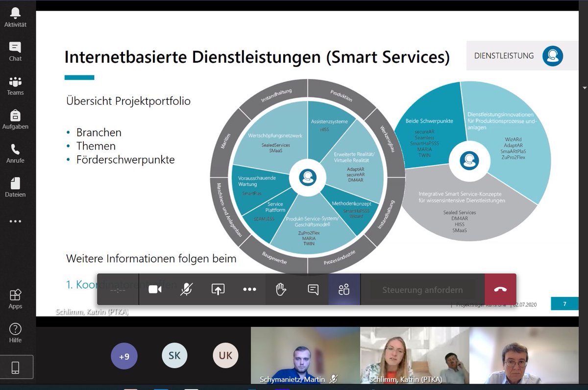
Task: Unmute your microphone
Action: tap(186, 290)
